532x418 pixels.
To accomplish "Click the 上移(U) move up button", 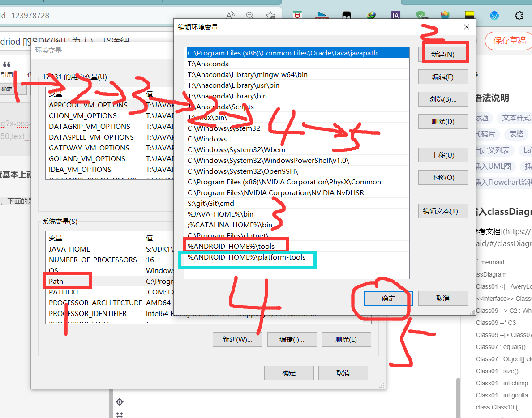I will click(443, 155).
